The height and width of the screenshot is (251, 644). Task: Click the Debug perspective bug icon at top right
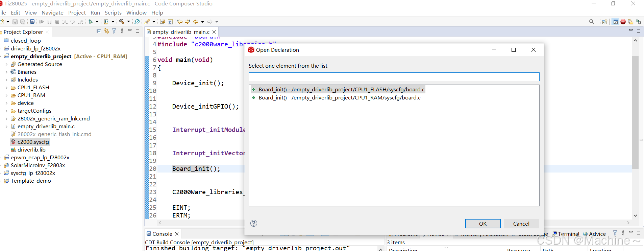tap(638, 22)
